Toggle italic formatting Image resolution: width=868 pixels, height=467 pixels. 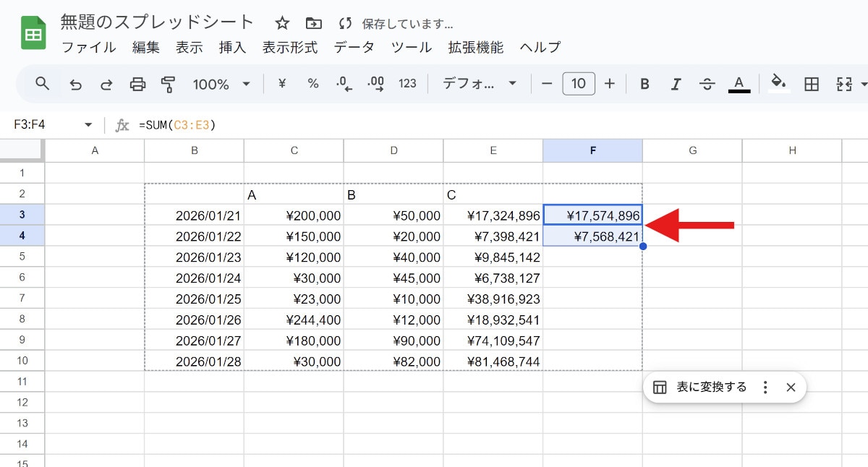tap(676, 84)
